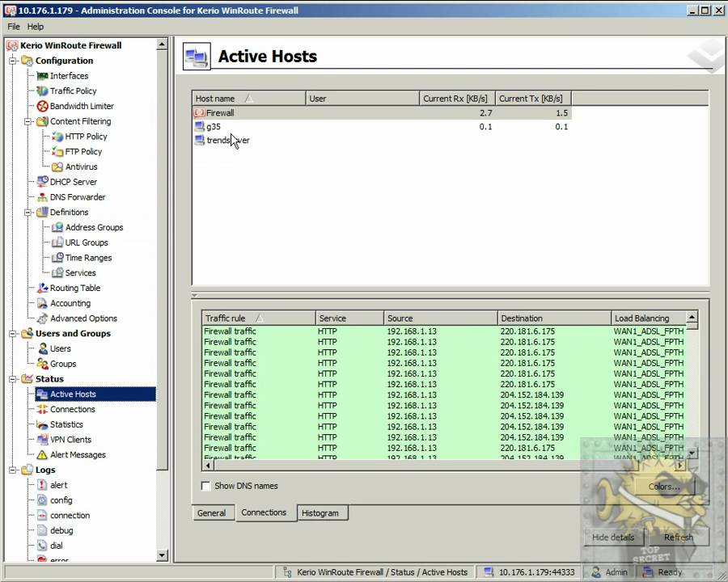Click Hide details button
The width and height of the screenshot is (728, 582).
pyautogui.click(x=613, y=537)
